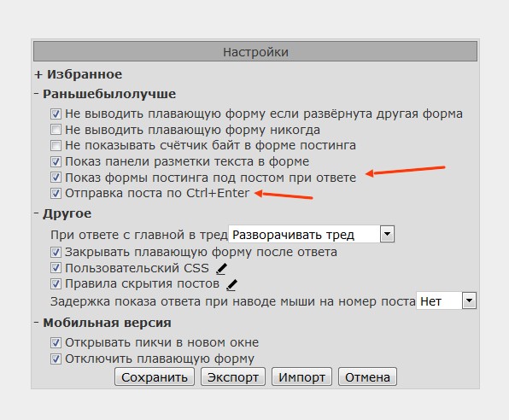
Task: Click label 'При ответе с главной в тред'
Action: point(139,235)
